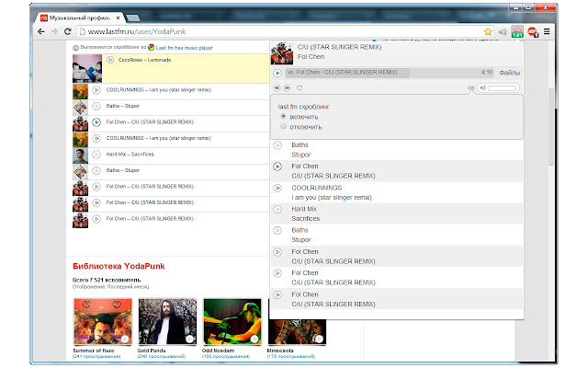Screen dimensions: 588x368
Task: Skip to next track in popup player
Action: coord(287,88)
